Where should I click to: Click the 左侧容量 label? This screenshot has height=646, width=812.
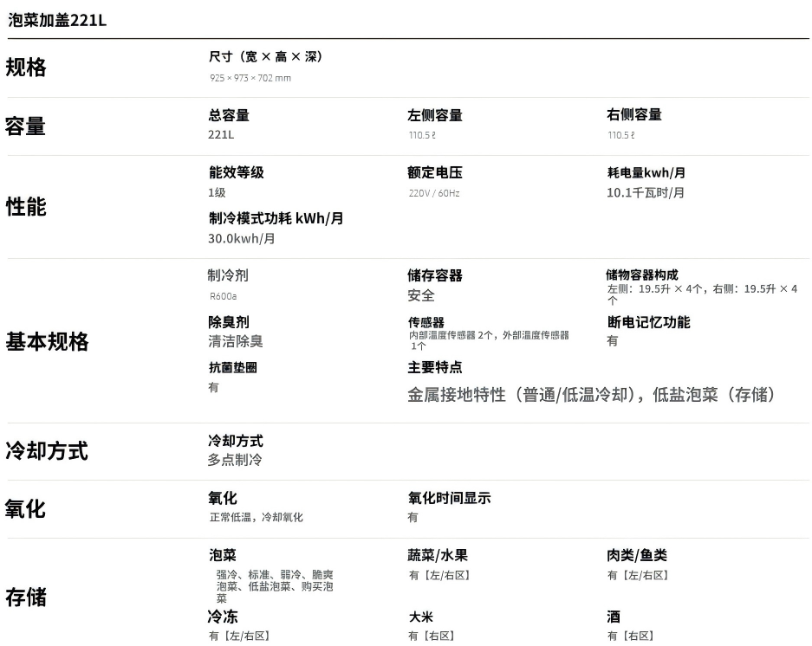click(435, 115)
